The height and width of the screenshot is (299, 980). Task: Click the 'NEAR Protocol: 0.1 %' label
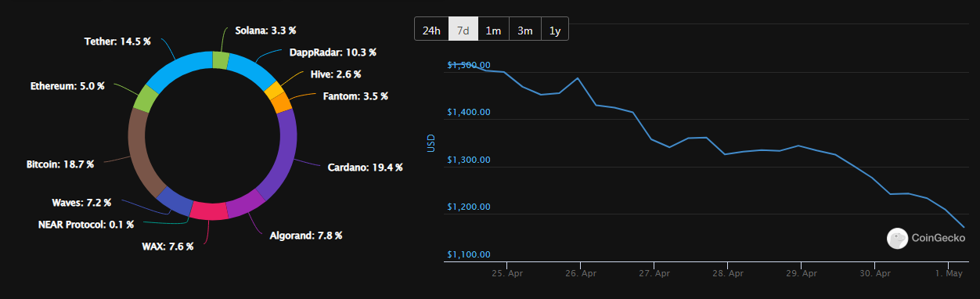click(x=86, y=225)
